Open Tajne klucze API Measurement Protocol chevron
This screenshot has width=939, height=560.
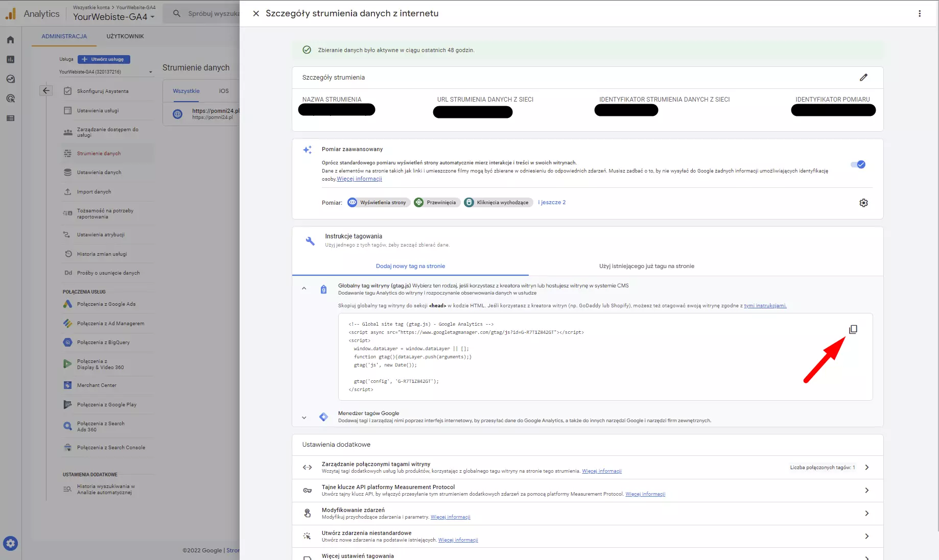pos(867,491)
